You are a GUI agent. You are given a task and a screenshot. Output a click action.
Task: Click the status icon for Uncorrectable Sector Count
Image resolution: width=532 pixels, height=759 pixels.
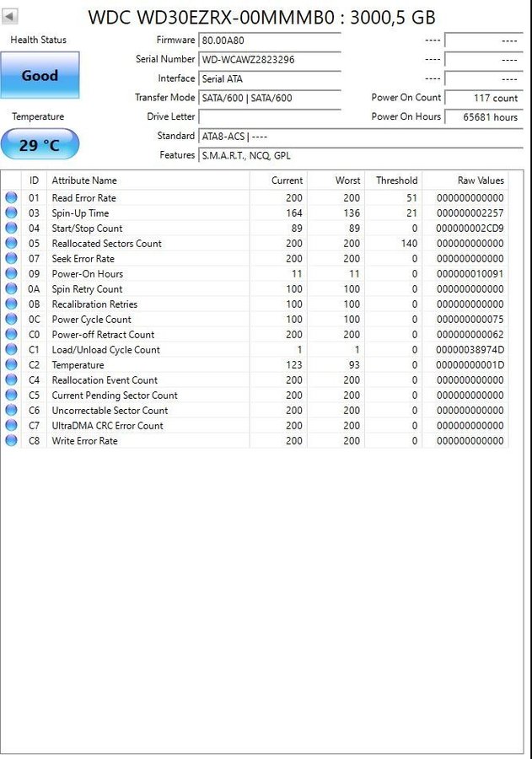pyautogui.click(x=11, y=410)
